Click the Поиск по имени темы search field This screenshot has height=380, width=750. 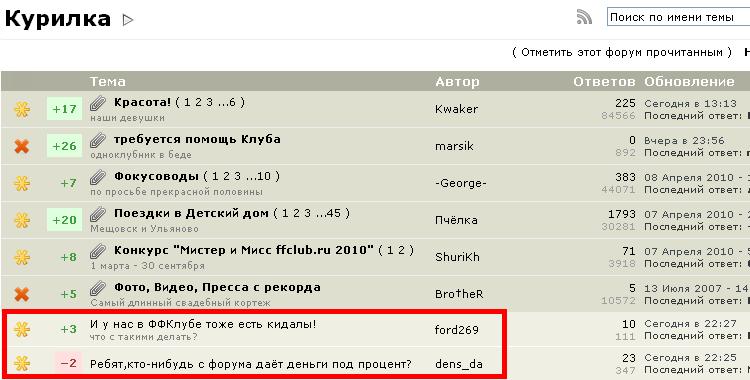click(x=678, y=17)
